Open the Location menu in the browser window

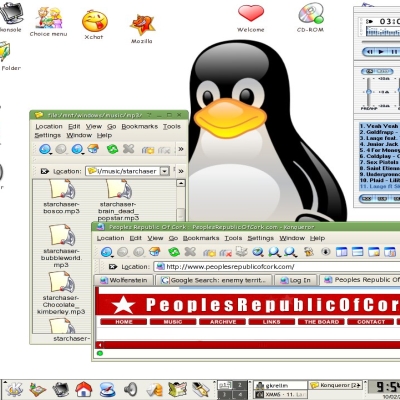[x=110, y=238]
